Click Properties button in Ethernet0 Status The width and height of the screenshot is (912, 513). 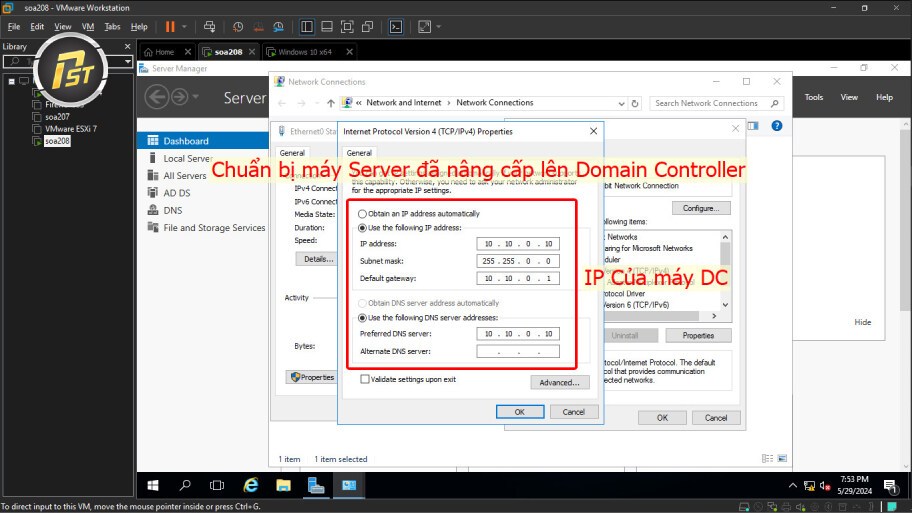coord(312,377)
